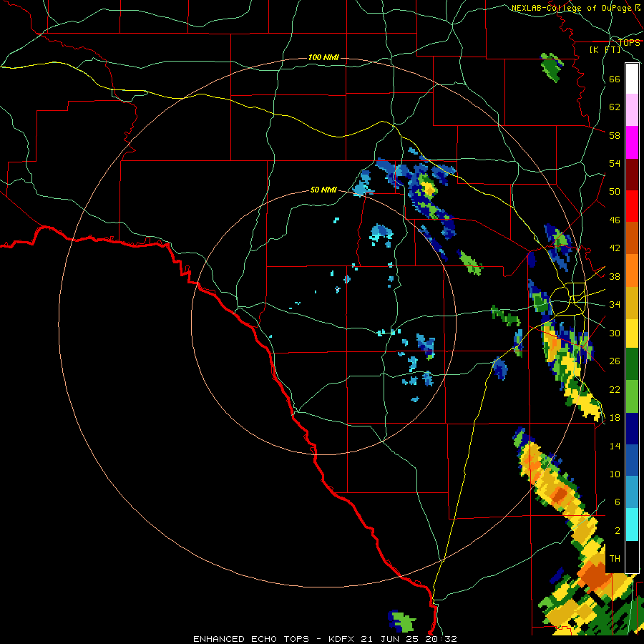The height and width of the screenshot is (644, 644).
Task: Click the 6 value on the legend scale
Action: 618,502
